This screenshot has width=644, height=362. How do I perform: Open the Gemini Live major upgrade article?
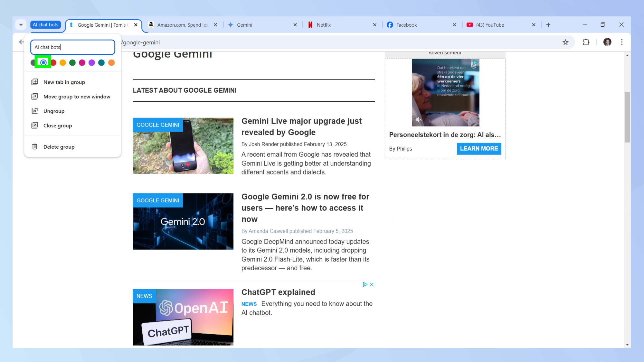(301, 126)
